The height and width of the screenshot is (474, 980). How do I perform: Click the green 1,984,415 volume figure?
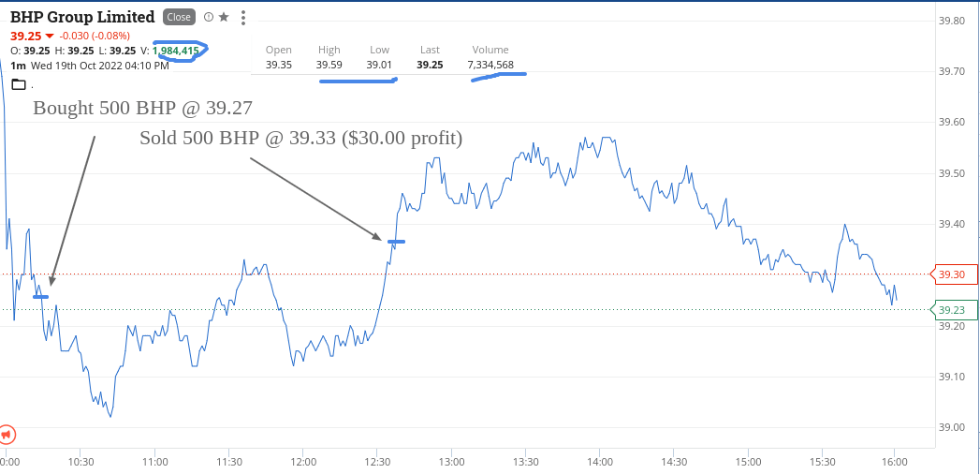coord(176,51)
